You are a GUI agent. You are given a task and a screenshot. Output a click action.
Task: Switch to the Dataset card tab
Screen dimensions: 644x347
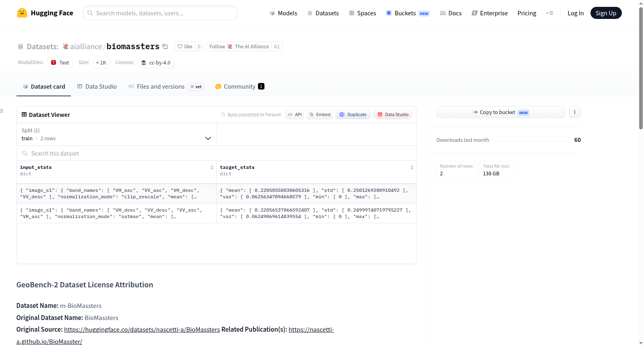(x=43, y=86)
